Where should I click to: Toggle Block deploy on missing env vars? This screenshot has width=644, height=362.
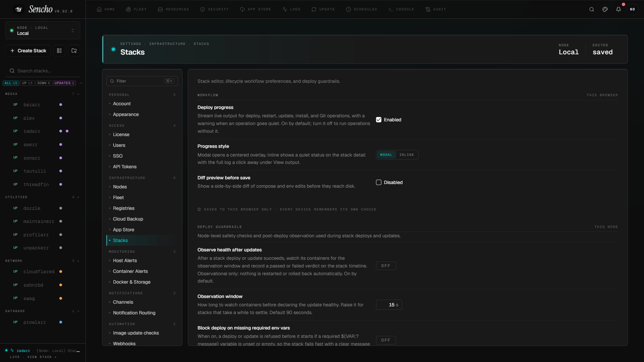tap(386, 340)
